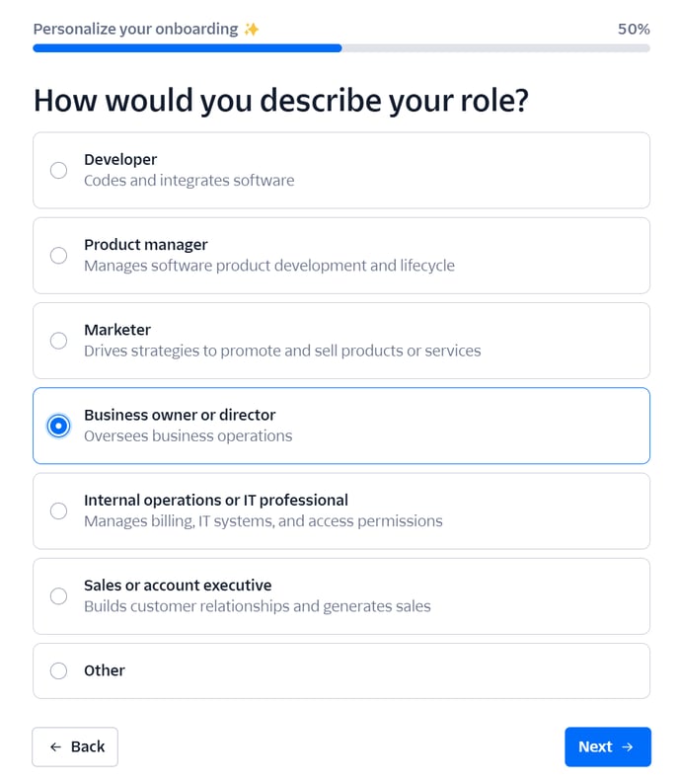This screenshot has width=679, height=784.
Task: Click 'Oversees business operations' description
Action: [x=188, y=436]
